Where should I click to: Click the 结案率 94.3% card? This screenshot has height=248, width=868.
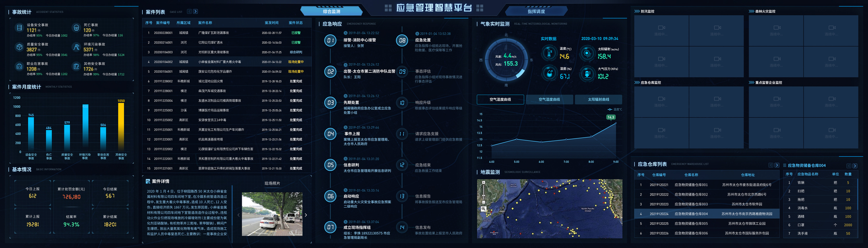(71, 221)
